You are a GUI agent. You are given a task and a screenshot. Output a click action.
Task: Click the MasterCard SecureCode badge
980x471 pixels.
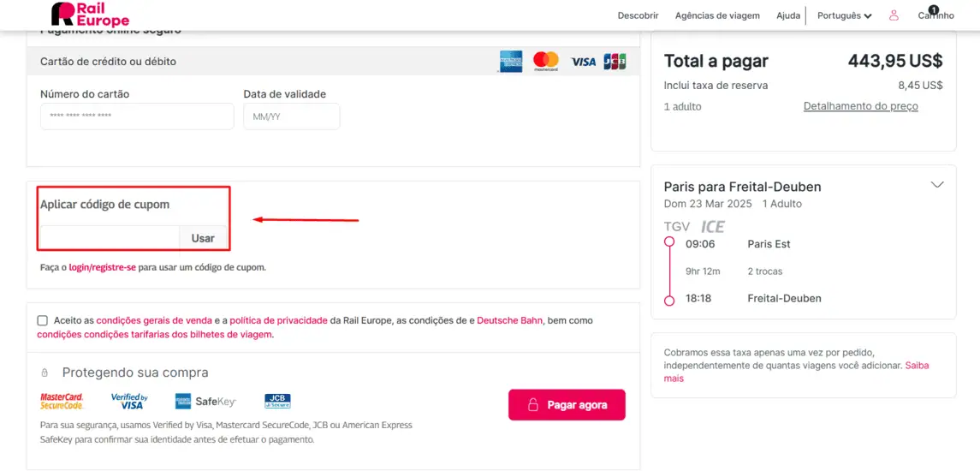62,401
